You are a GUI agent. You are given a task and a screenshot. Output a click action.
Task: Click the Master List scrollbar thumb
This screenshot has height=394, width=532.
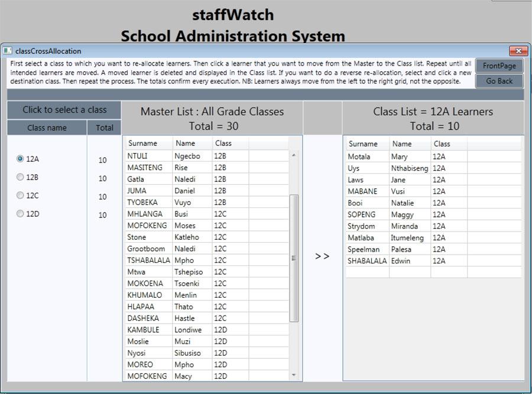point(294,258)
